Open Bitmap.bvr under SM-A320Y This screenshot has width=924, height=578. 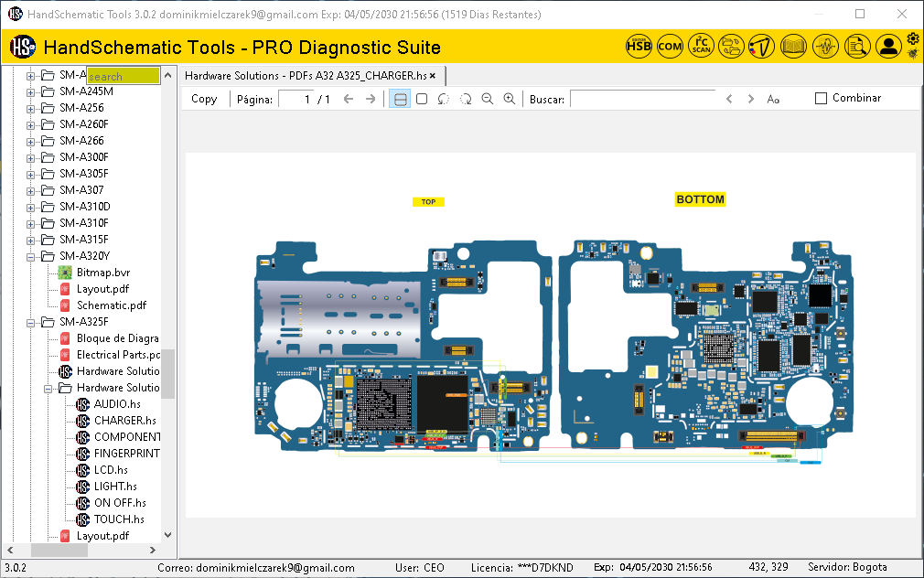pyautogui.click(x=103, y=273)
